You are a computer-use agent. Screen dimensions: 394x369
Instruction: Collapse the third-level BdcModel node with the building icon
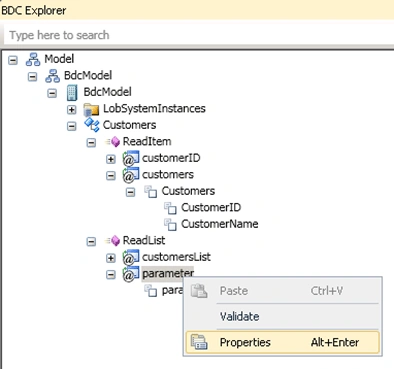52,93
